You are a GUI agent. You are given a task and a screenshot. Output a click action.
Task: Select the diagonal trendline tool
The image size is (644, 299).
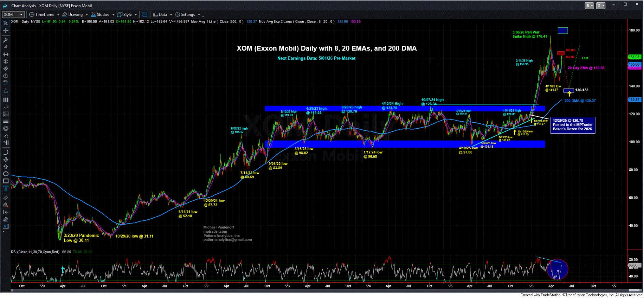[5, 198]
